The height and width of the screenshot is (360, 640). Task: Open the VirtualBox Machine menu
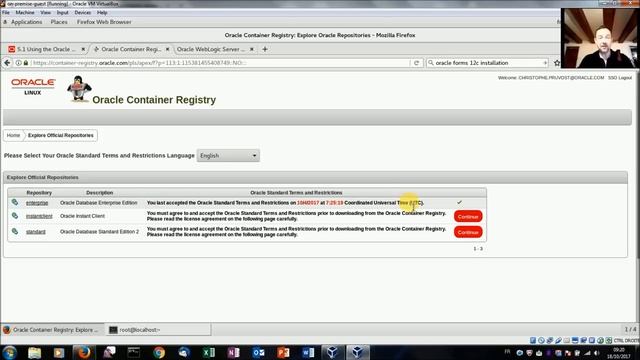(x=25, y=13)
